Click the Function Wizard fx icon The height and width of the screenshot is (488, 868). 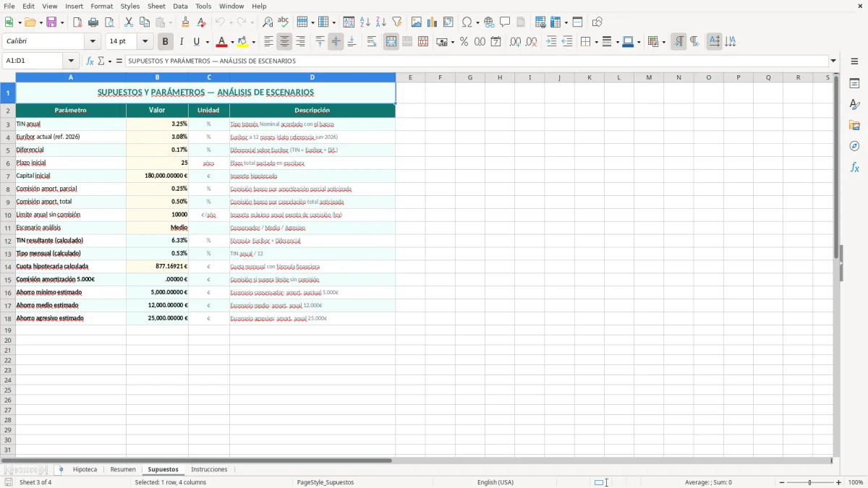click(x=90, y=61)
